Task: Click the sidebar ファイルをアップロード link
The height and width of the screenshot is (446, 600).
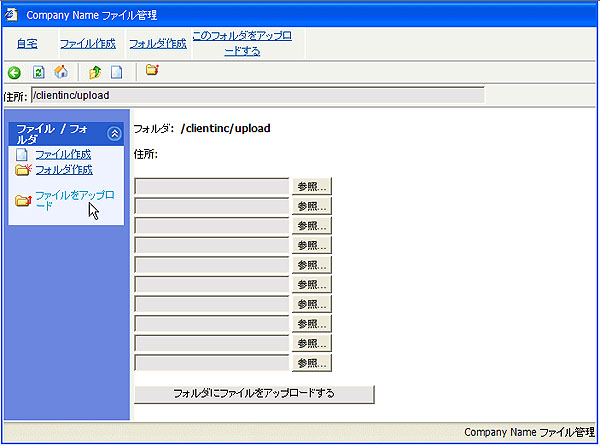Action: (x=75, y=200)
